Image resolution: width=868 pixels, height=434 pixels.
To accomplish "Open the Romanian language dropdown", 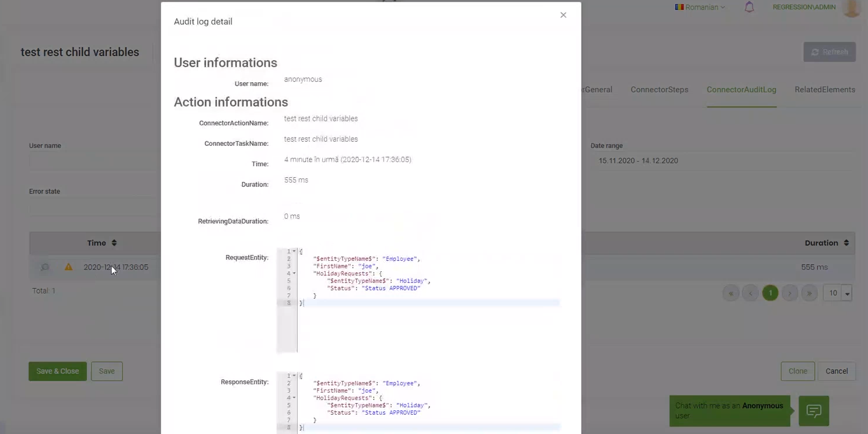I will (x=700, y=8).
